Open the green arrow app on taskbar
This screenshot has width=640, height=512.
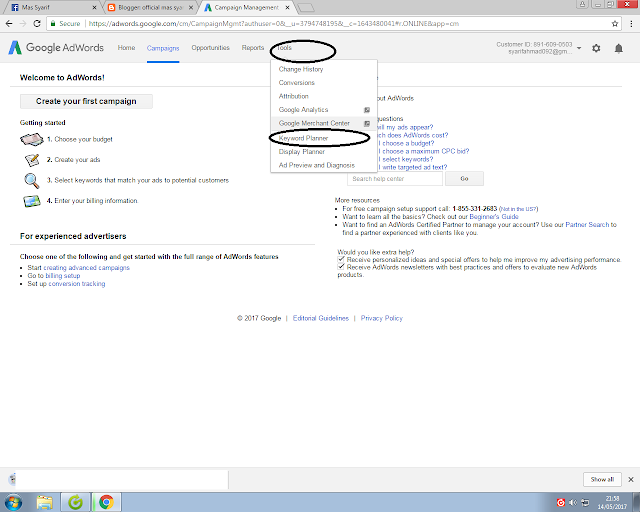(x=75, y=502)
